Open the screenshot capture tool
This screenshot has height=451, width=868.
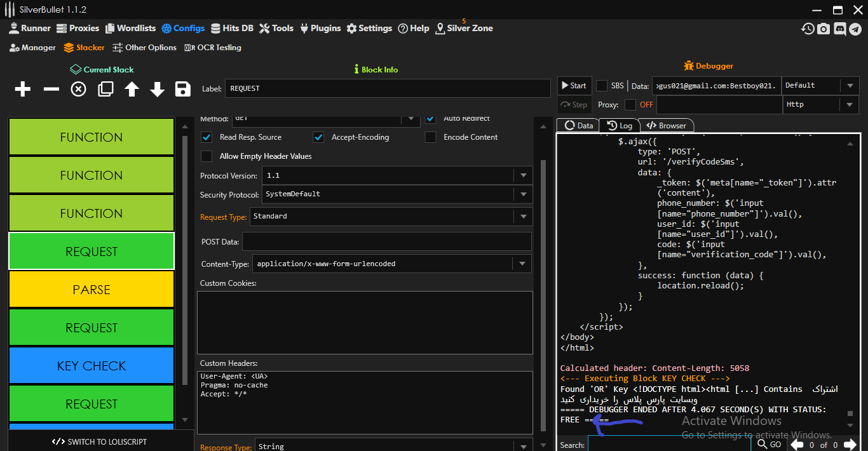(x=824, y=29)
